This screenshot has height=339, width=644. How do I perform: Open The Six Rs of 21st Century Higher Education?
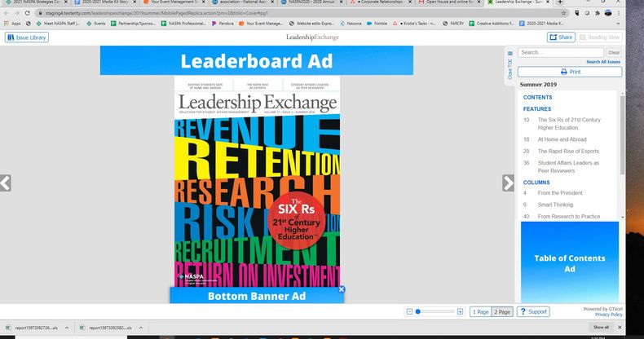569,124
